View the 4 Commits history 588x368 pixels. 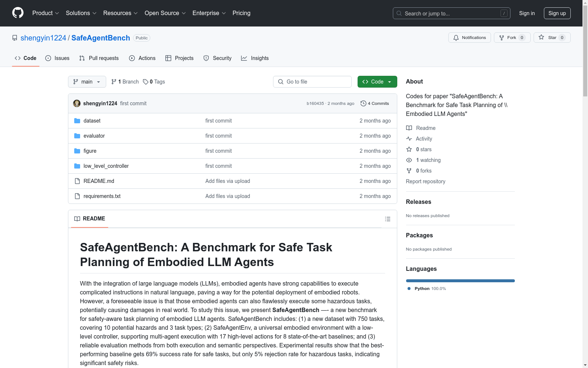(374, 103)
